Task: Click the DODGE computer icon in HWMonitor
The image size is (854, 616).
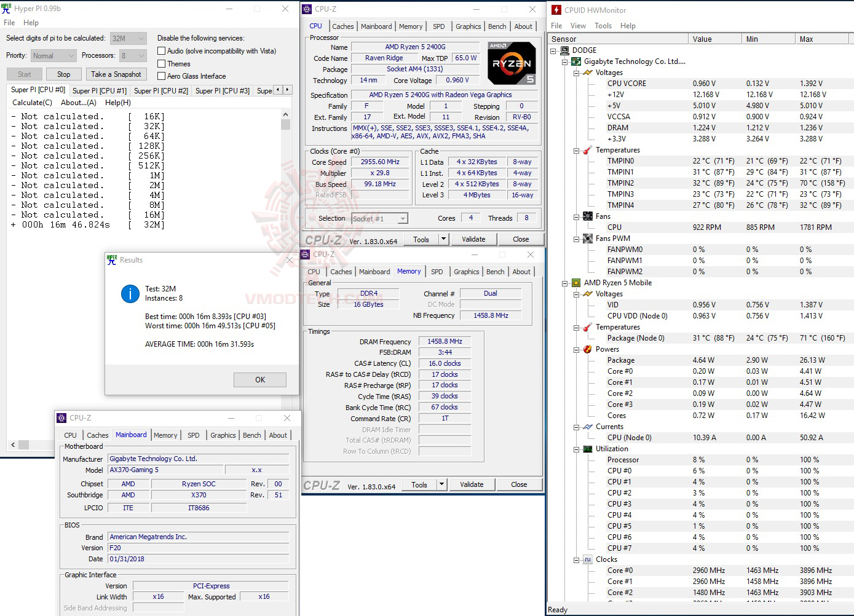Action: (565, 50)
